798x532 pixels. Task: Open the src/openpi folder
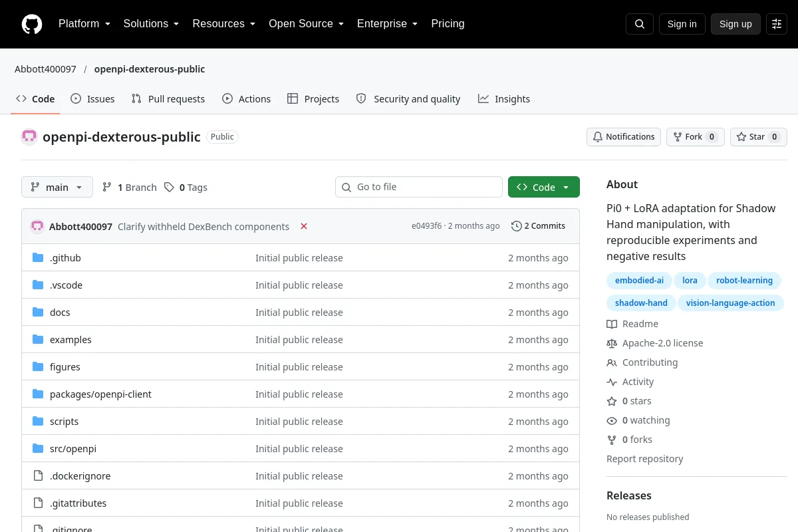[73, 449]
